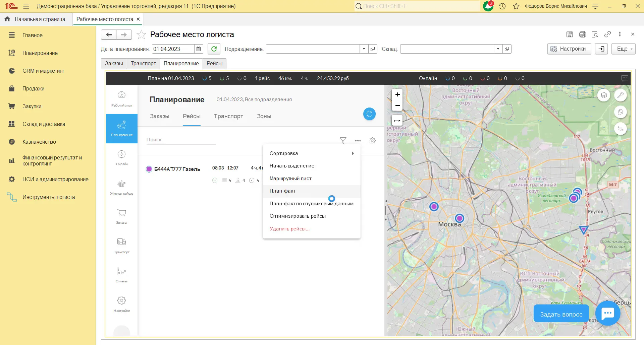Go back with the left arrow
Screen dimensions: 644x345
109,34
